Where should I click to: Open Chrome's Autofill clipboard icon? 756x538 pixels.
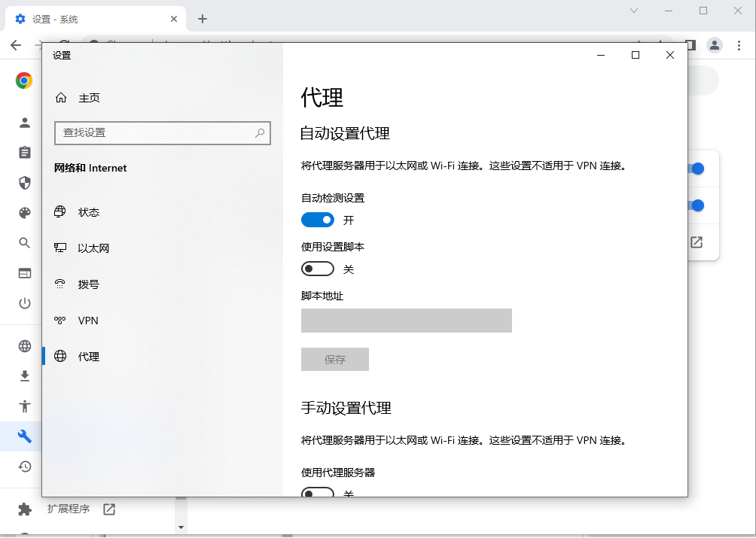pos(25,153)
